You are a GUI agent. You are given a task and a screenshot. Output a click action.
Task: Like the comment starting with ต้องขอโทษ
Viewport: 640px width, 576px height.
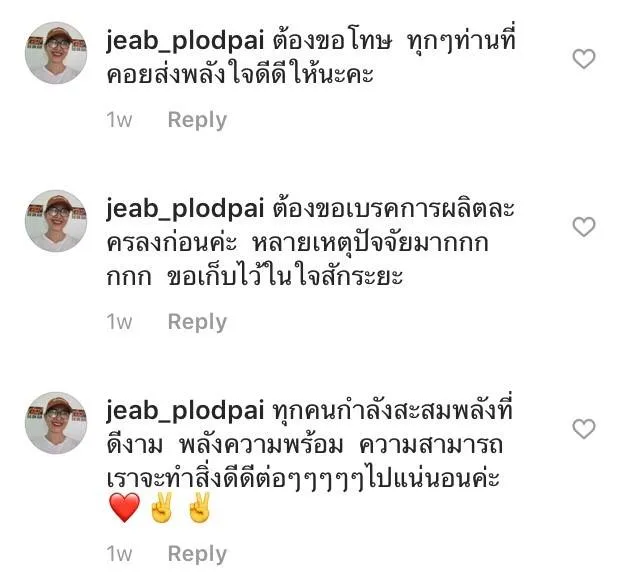tap(584, 59)
